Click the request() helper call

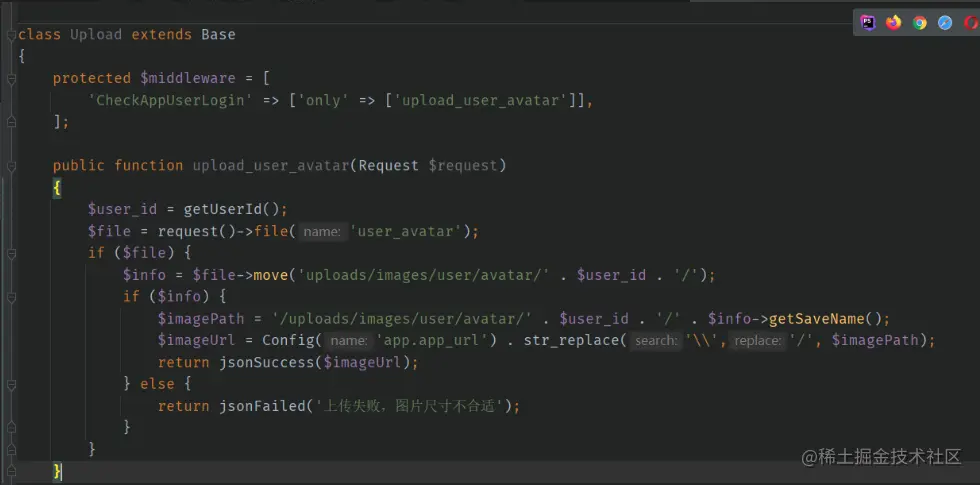click(x=196, y=231)
